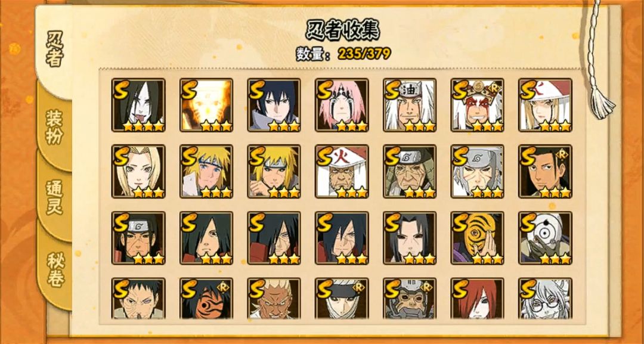644x344 pixels.
Task: Pick the glasses-wearing white sketch ninja portrait
Action: 545,299
